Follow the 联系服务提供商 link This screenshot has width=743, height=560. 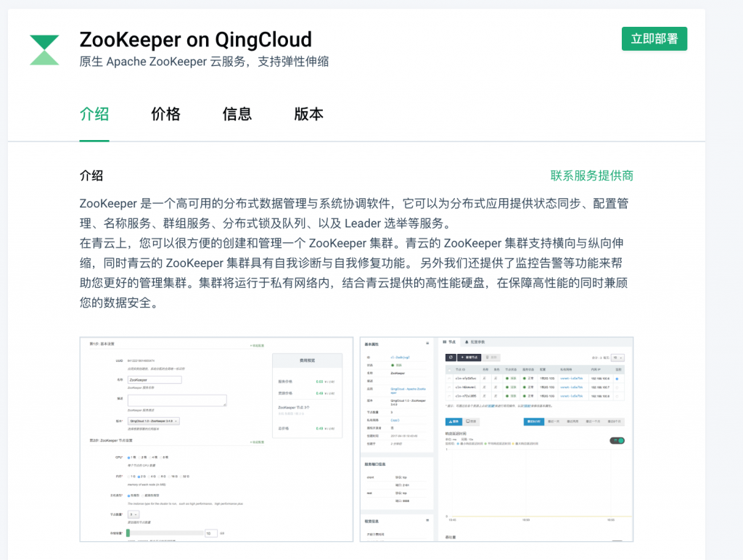tap(592, 176)
